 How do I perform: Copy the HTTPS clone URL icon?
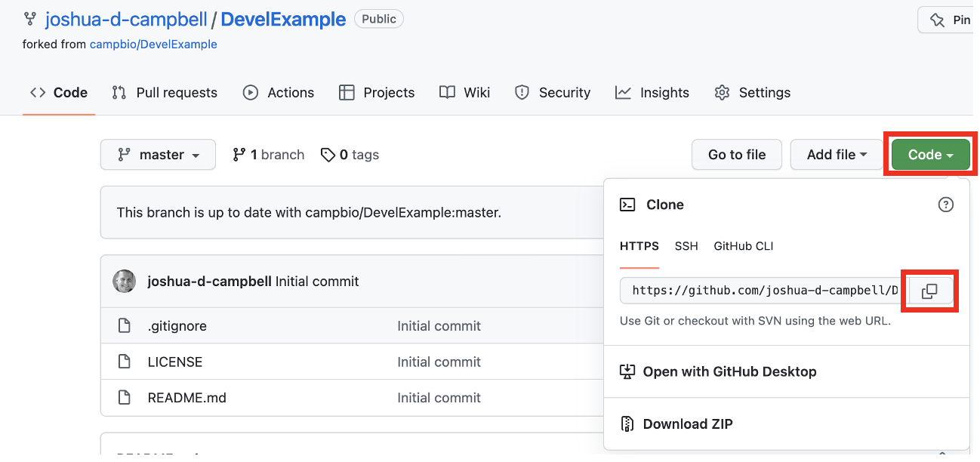click(x=929, y=291)
